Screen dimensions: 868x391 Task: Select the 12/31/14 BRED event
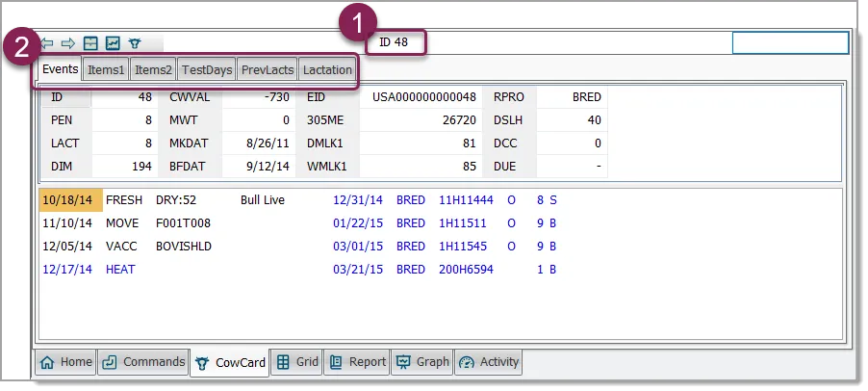coord(445,200)
